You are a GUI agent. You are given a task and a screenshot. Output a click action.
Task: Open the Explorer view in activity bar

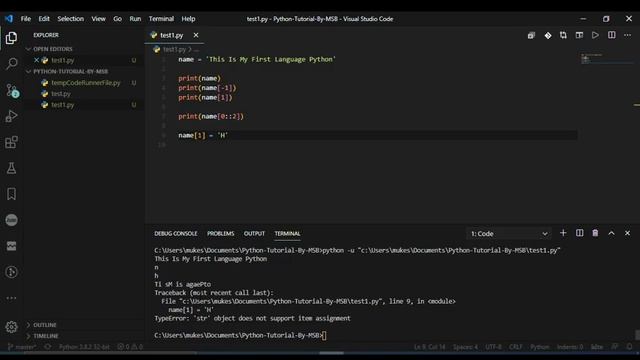(11, 38)
